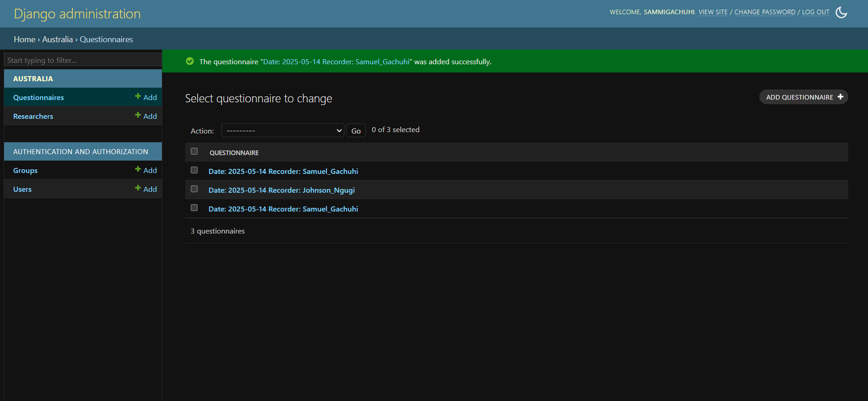Open the Australia app section header
Image resolution: width=868 pixels, height=401 pixels.
(x=33, y=79)
